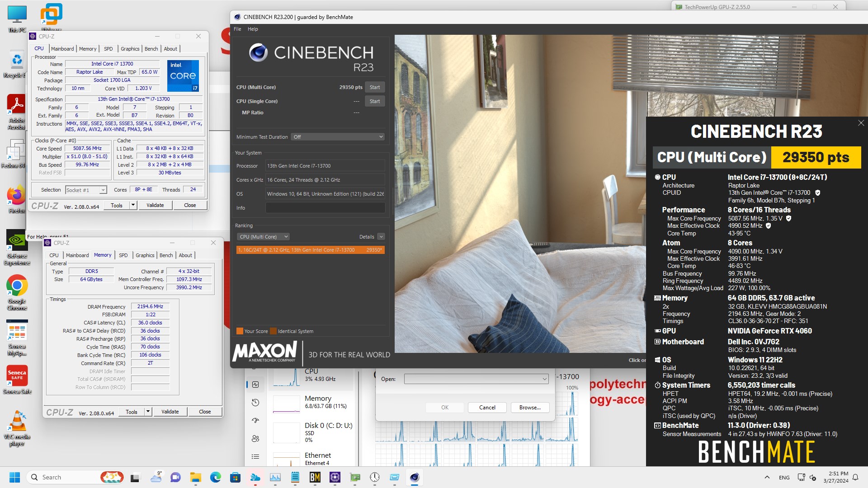
Task: Switch to Cinebench taskbar icon
Action: (415, 477)
